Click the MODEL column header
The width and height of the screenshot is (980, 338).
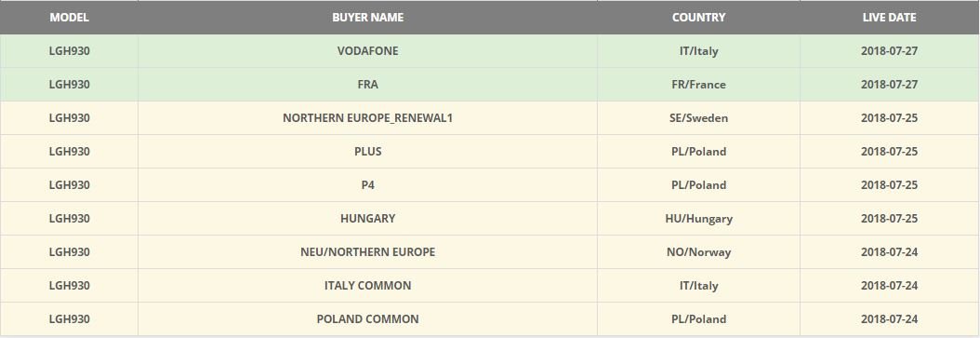coord(69,18)
